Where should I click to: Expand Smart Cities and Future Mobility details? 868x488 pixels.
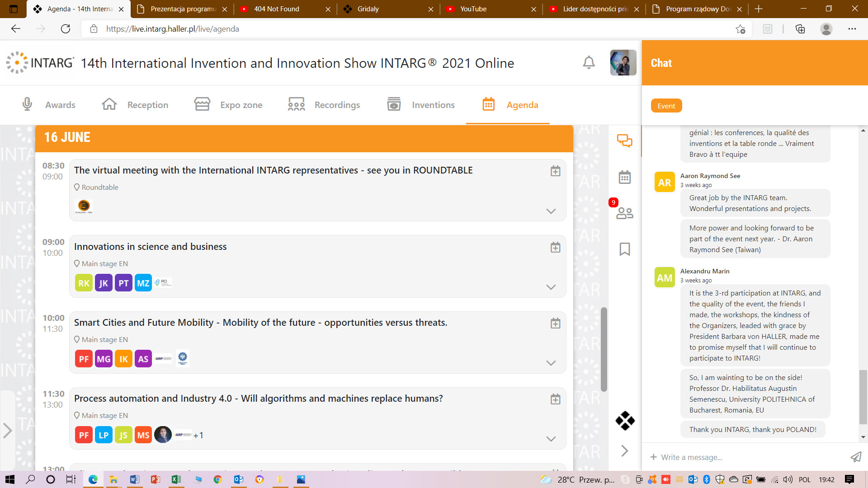[x=551, y=363]
